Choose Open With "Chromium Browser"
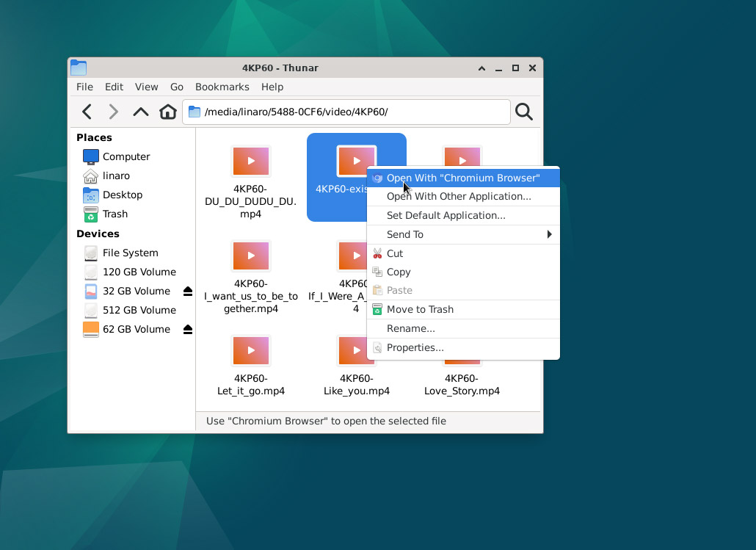756x550 pixels. tap(462, 178)
